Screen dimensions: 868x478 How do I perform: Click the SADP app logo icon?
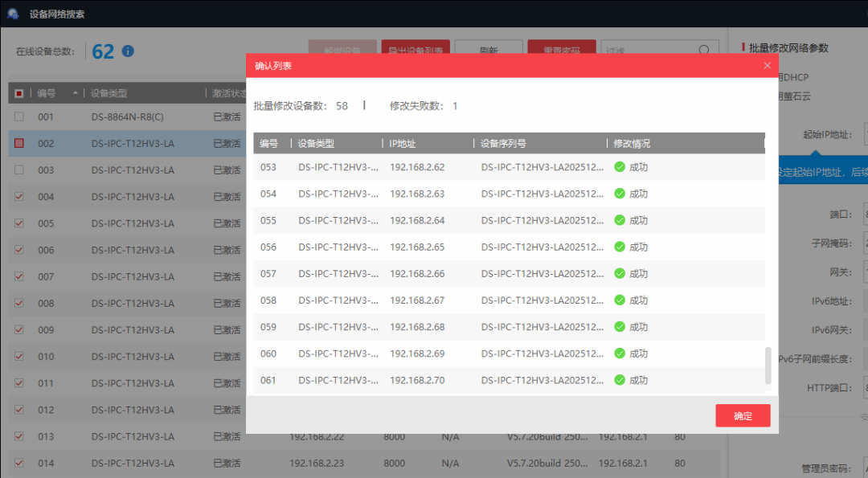(x=13, y=14)
